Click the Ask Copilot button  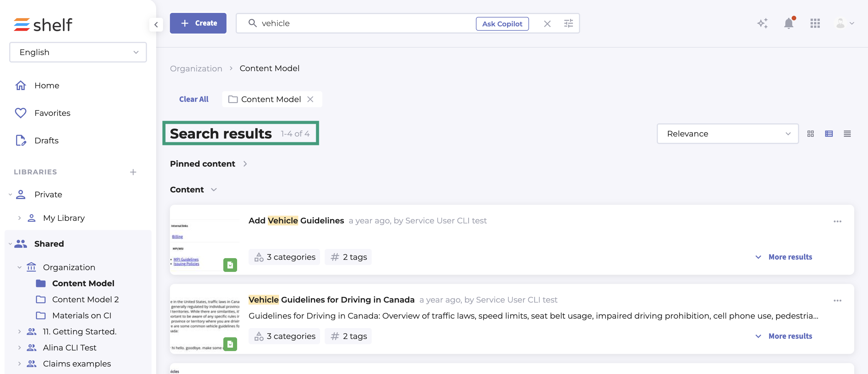coord(502,24)
